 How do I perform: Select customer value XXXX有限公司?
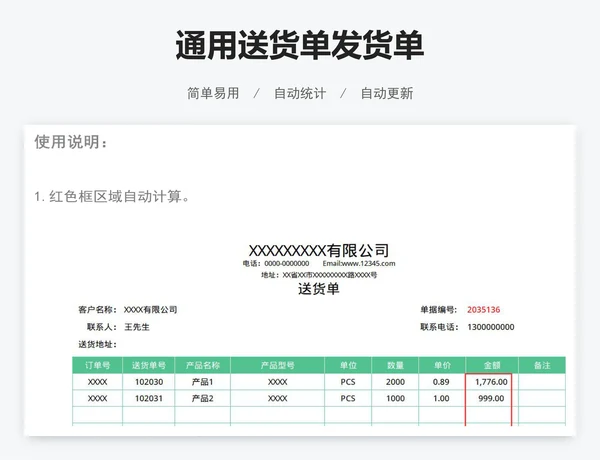[x=150, y=310]
